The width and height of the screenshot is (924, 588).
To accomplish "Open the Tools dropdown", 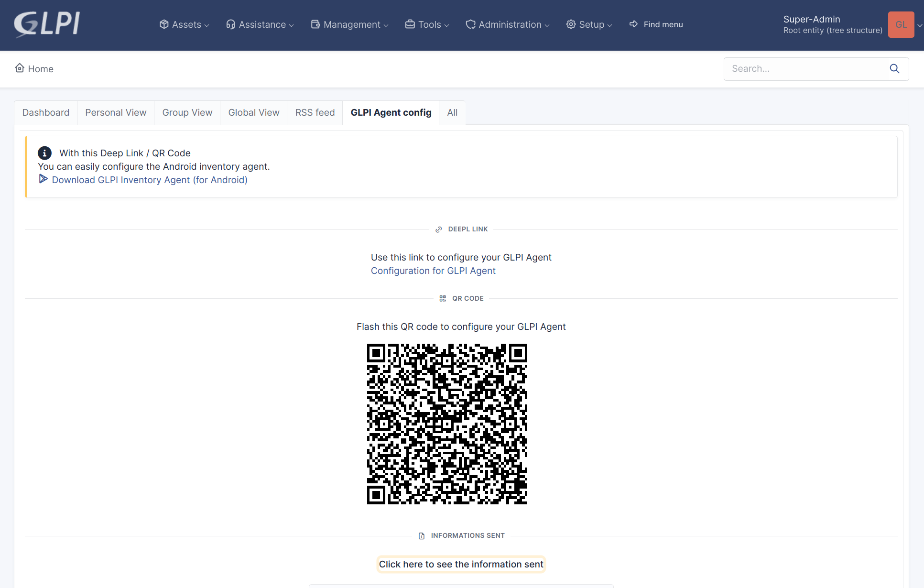I will (427, 24).
